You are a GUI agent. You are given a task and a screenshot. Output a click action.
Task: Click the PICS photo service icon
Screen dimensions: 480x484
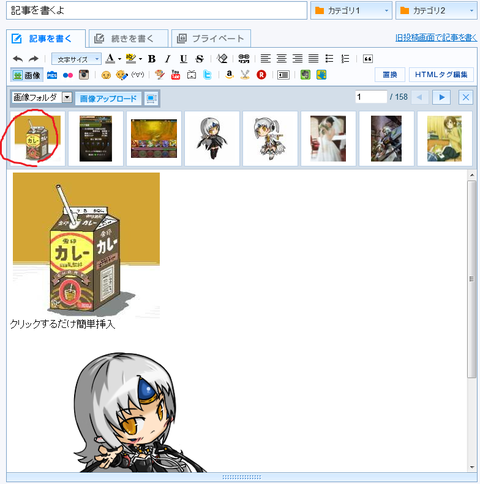click(x=52, y=75)
